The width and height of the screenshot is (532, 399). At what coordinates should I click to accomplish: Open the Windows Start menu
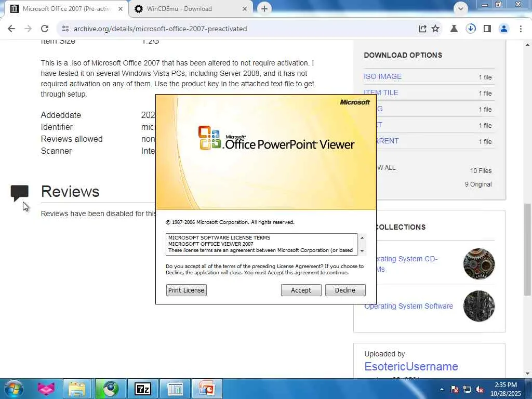14,389
